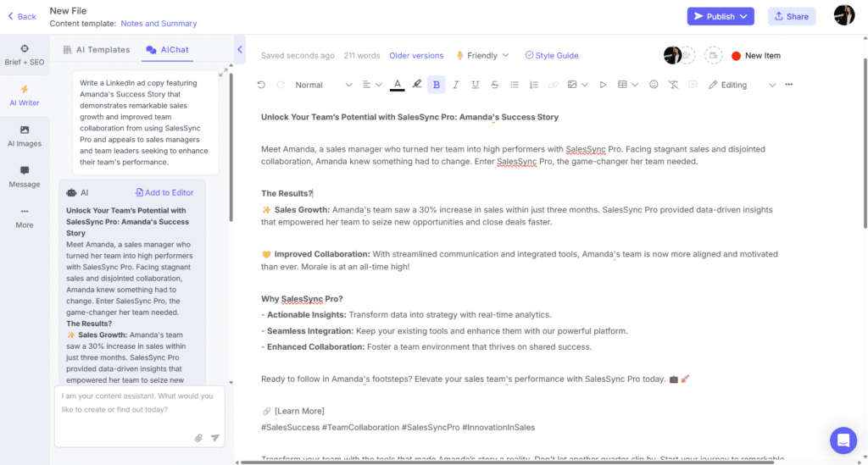Change the New Item status

[x=756, y=55]
